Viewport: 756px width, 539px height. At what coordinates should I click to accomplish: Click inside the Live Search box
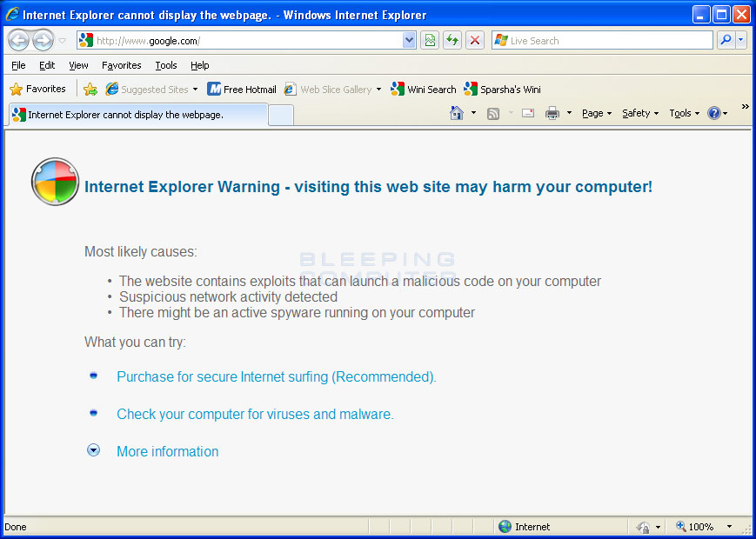click(603, 41)
